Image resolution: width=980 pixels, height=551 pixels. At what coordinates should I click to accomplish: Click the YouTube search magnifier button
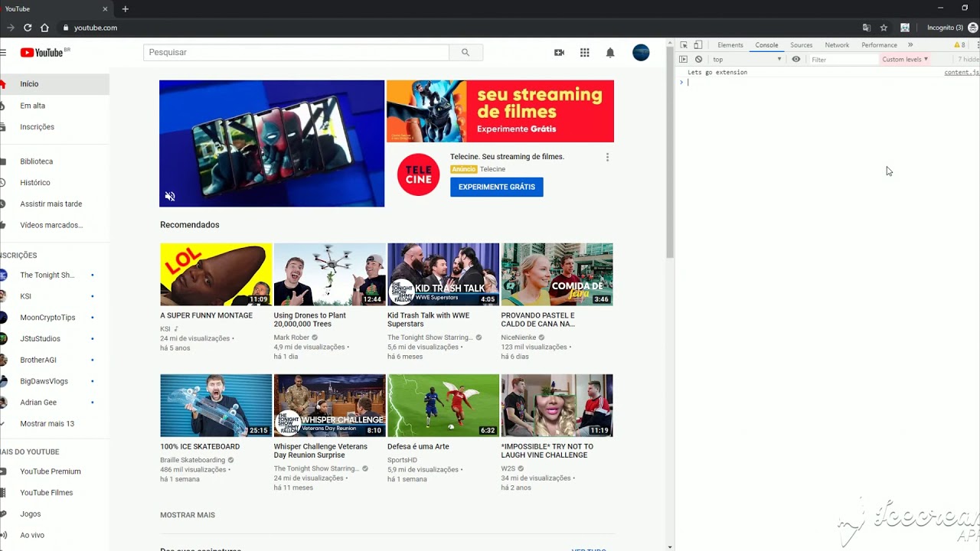[x=465, y=52]
